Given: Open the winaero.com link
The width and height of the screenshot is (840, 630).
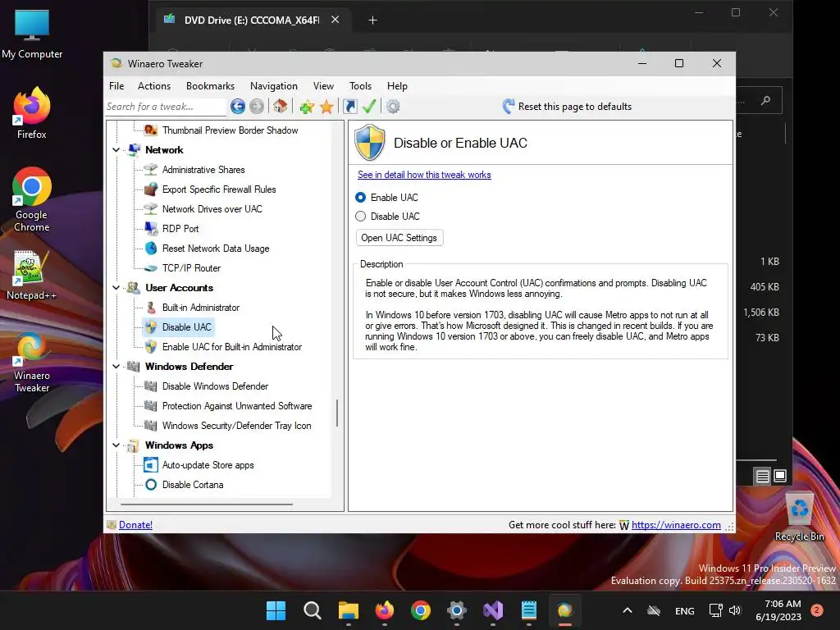Looking at the screenshot, I should click(x=676, y=525).
